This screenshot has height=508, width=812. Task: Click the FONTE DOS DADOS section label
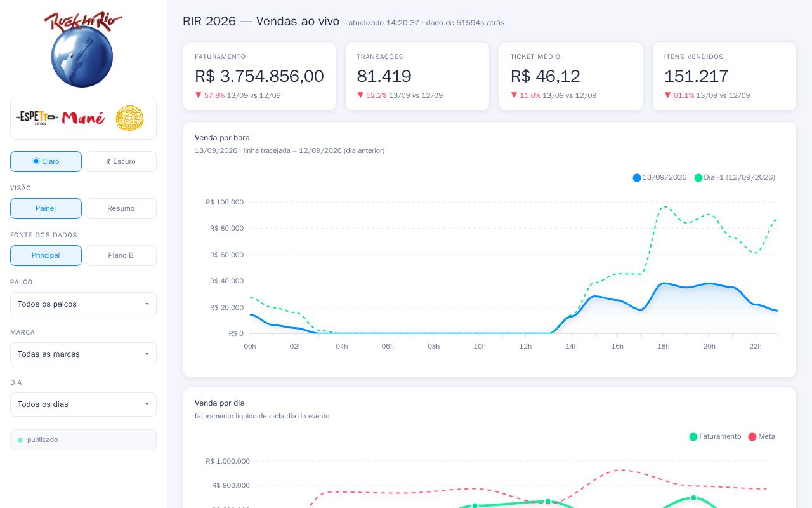44,236
